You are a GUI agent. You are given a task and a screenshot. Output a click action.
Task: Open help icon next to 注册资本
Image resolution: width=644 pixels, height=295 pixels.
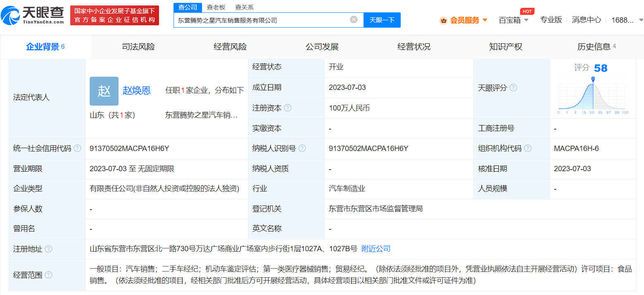(288, 108)
